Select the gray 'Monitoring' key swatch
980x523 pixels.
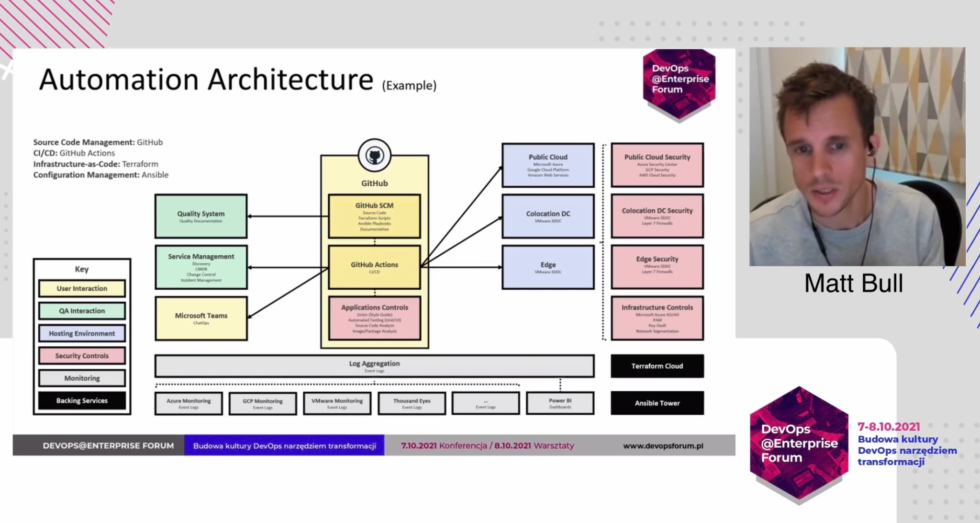[x=82, y=378]
